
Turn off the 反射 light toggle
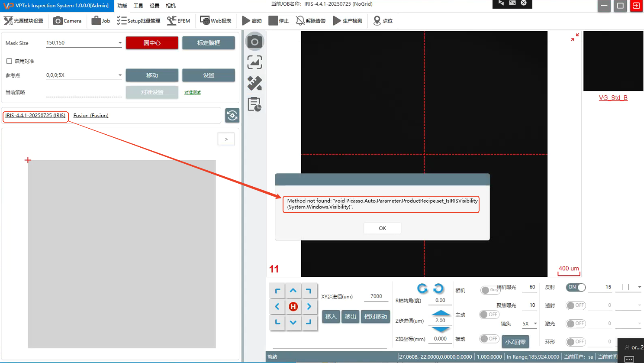point(576,287)
